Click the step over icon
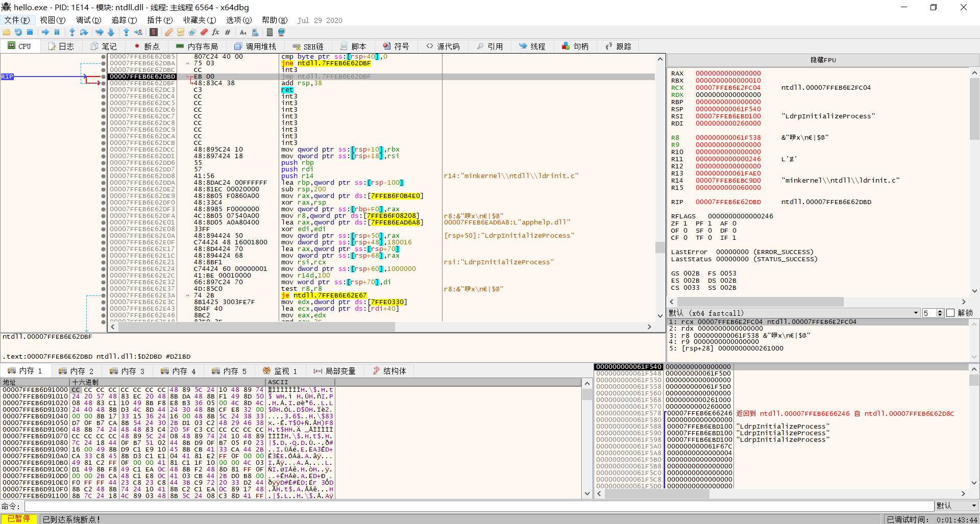The image size is (980, 524). pyautogui.click(x=84, y=32)
